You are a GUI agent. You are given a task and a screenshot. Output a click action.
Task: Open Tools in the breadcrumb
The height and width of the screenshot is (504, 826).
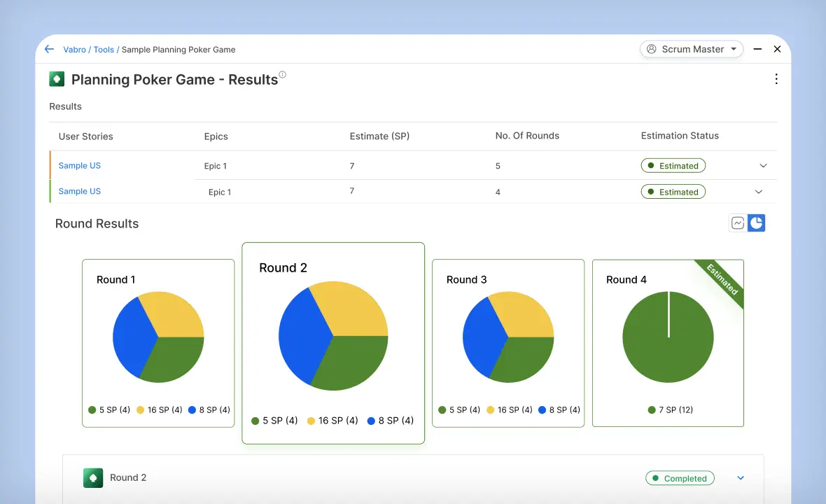click(104, 50)
